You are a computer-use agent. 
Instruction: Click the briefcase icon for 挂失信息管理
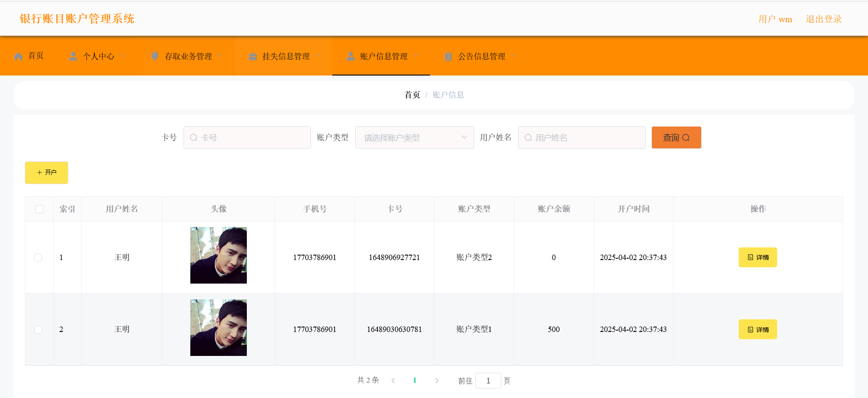[253, 57]
